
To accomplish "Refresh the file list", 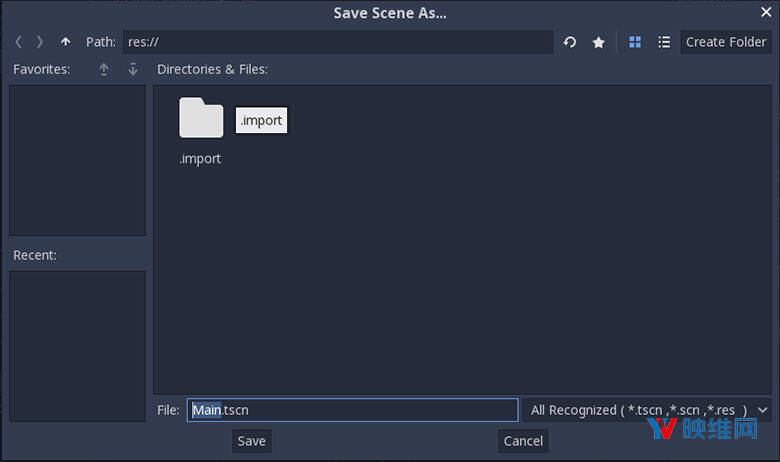I will (570, 42).
